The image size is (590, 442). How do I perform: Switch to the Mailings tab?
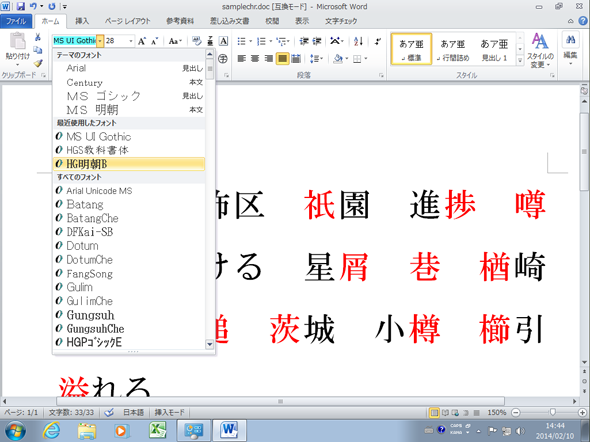230,21
